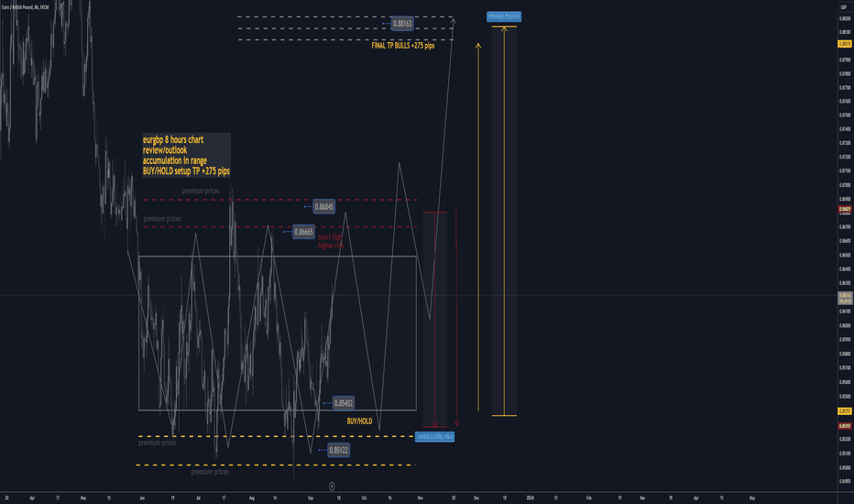Click the event marker icon above the time axis
Viewport: 854px width, 504px height.
(332, 486)
